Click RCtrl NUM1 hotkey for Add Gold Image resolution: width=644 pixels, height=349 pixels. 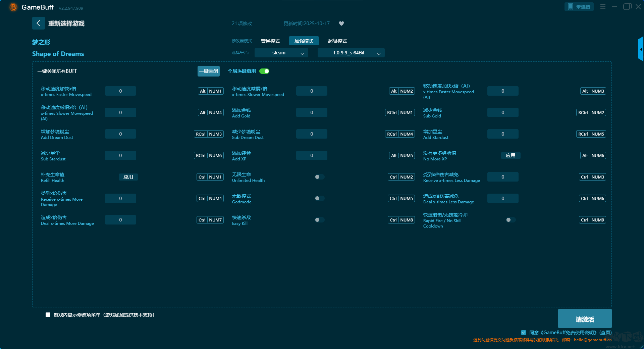click(400, 112)
